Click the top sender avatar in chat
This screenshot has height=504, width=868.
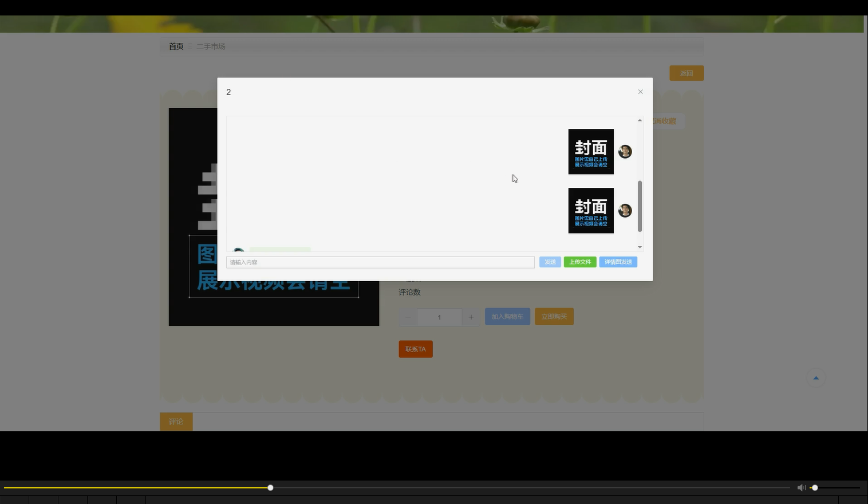click(x=625, y=151)
